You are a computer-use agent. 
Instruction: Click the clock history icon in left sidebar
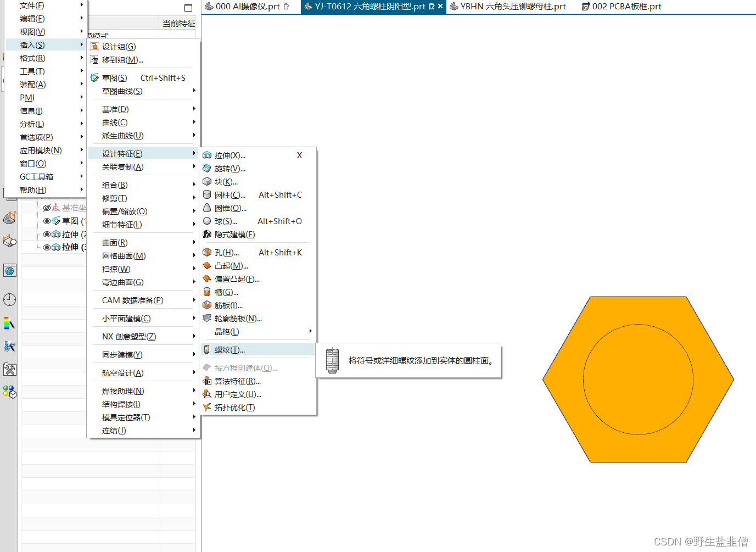pos(9,299)
